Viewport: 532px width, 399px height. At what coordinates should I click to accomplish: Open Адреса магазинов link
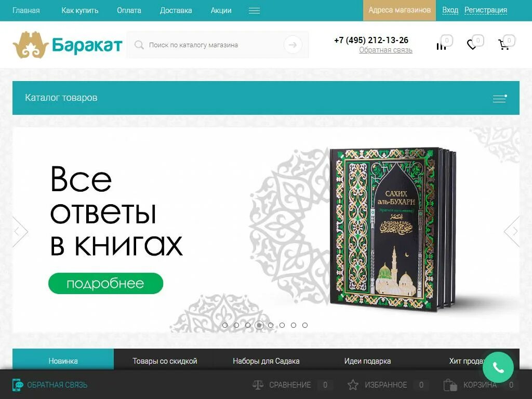pyautogui.click(x=400, y=10)
